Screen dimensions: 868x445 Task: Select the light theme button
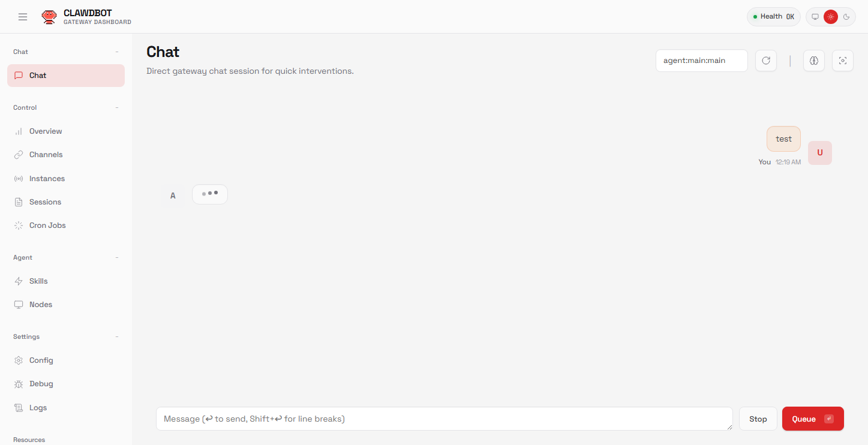tap(831, 17)
